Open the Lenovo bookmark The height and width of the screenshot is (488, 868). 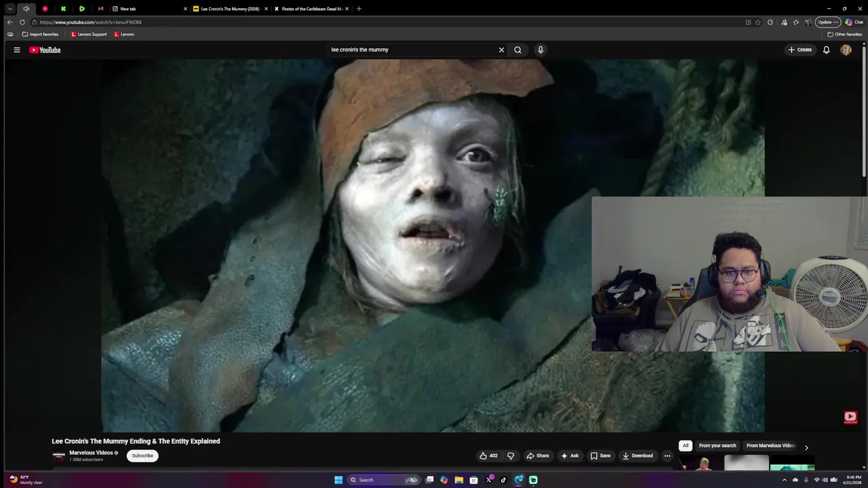124,34
